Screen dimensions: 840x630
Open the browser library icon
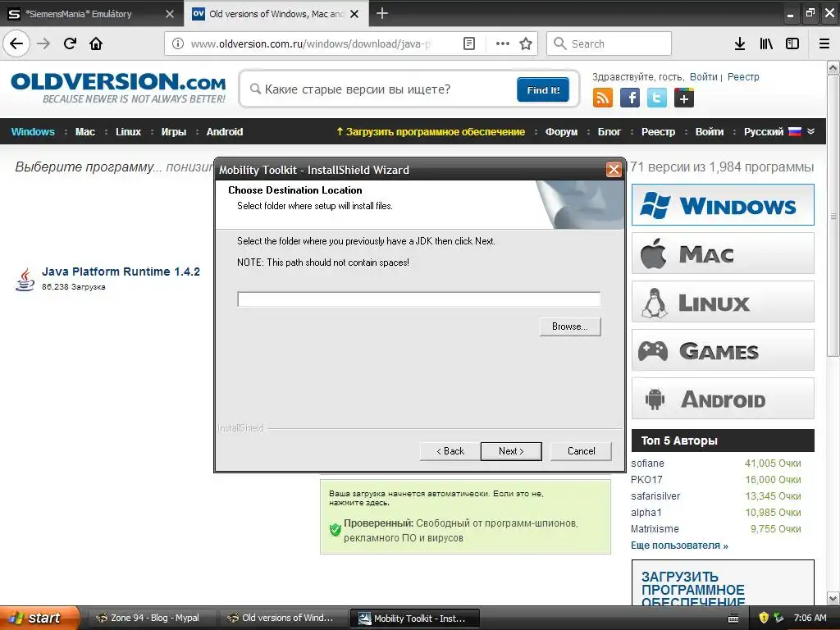pyautogui.click(x=766, y=43)
